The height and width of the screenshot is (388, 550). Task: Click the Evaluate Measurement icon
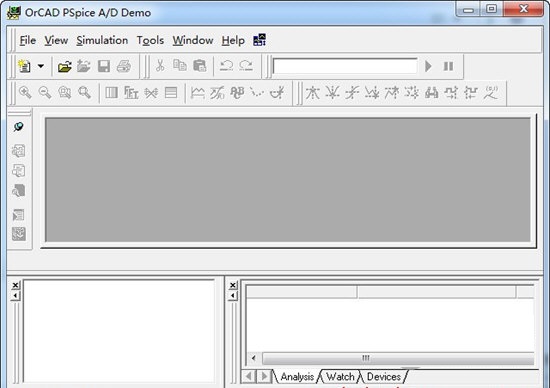(217, 93)
